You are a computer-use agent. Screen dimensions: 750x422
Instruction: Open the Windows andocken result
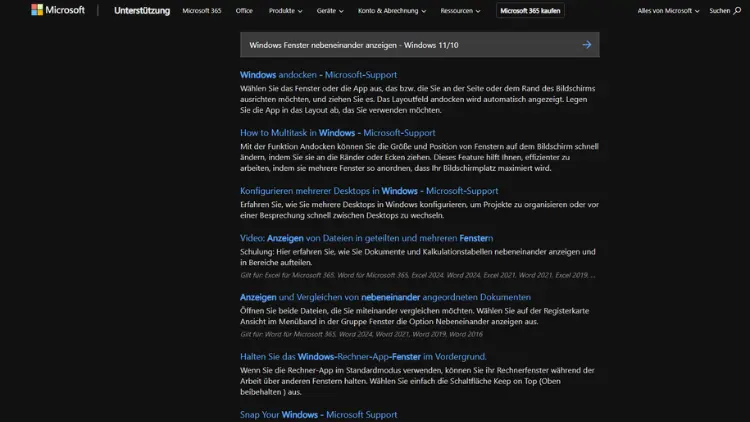pos(318,75)
